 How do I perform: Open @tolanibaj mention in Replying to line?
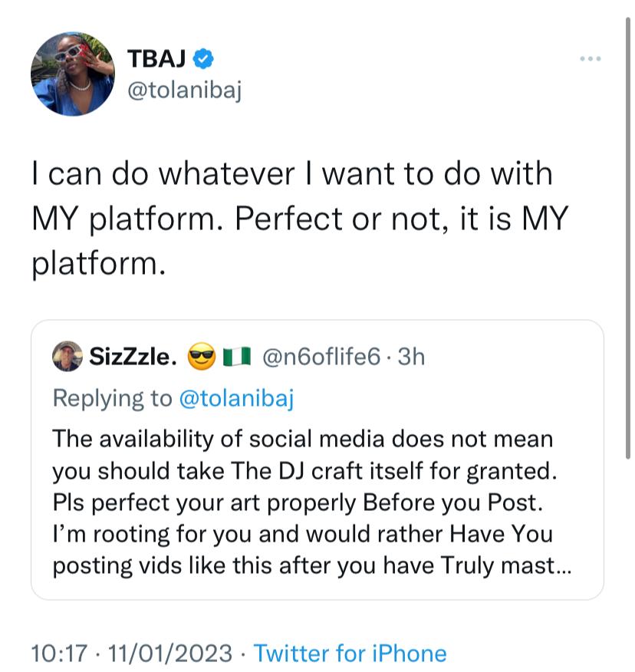[236, 398]
